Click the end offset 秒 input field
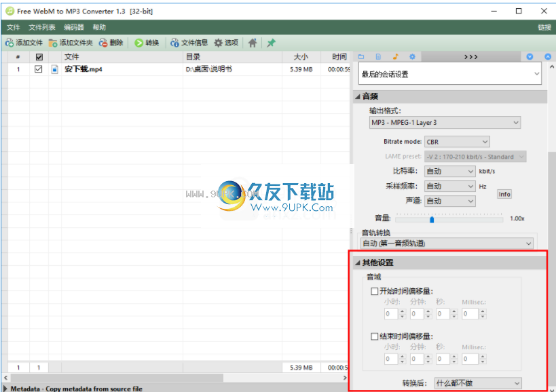556x392 pixels. coord(443,359)
